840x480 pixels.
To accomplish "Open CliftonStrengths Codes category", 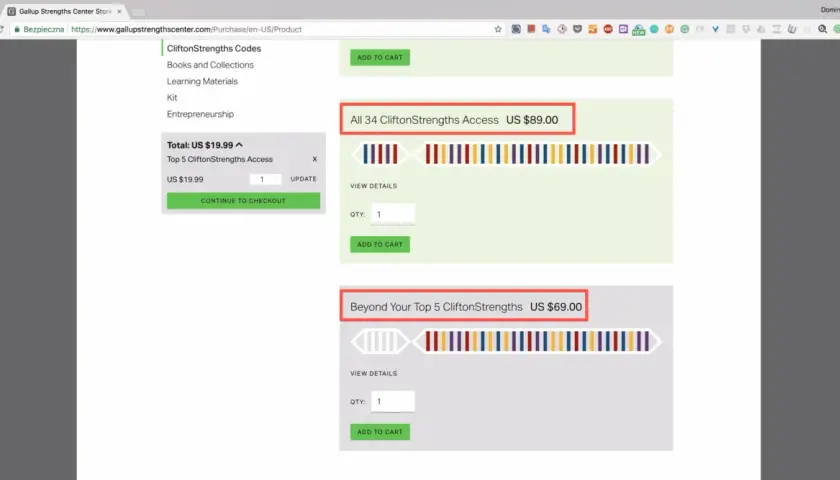I will pyautogui.click(x=214, y=48).
